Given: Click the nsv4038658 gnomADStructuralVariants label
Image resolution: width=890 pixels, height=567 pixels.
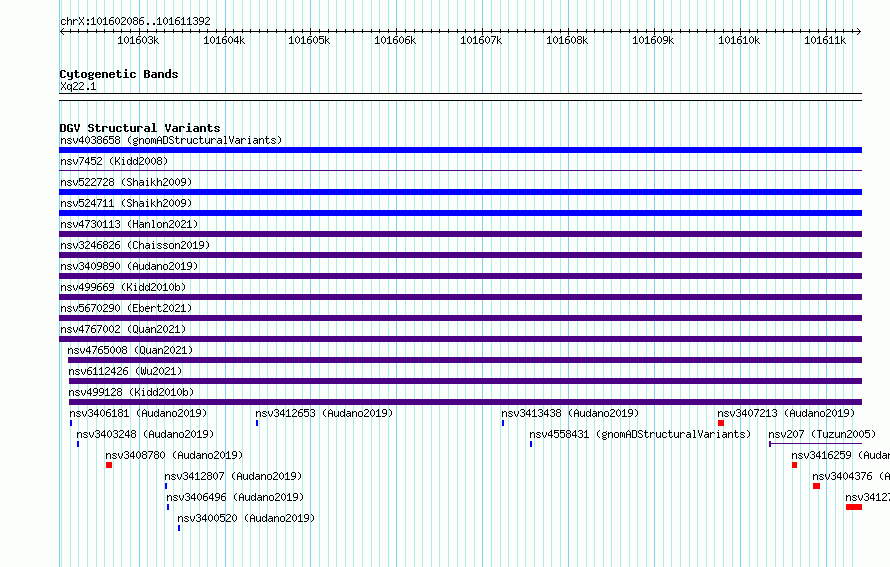Looking at the screenshot, I should click(x=171, y=140).
